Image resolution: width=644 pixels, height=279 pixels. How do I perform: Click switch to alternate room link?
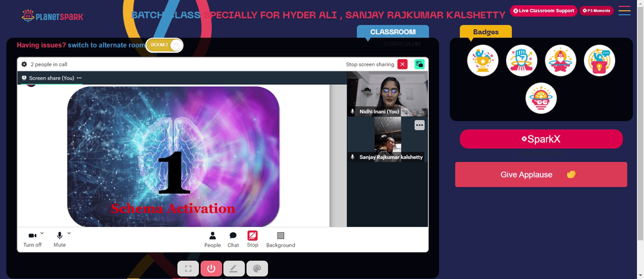click(x=106, y=45)
